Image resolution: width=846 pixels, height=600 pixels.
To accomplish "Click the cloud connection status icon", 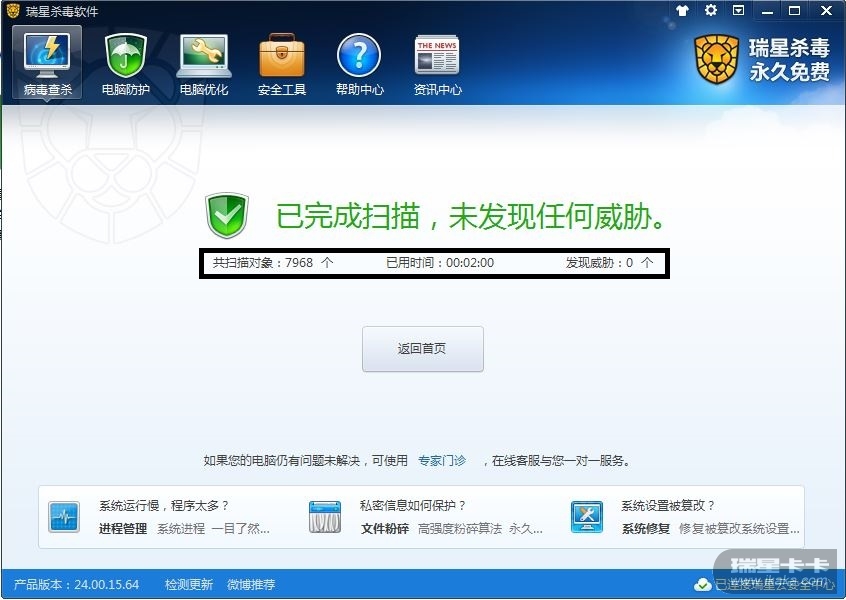I will pos(702,584).
